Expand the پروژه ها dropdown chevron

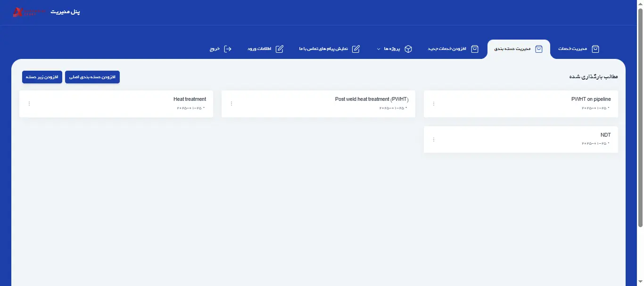click(x=379, y=49)
